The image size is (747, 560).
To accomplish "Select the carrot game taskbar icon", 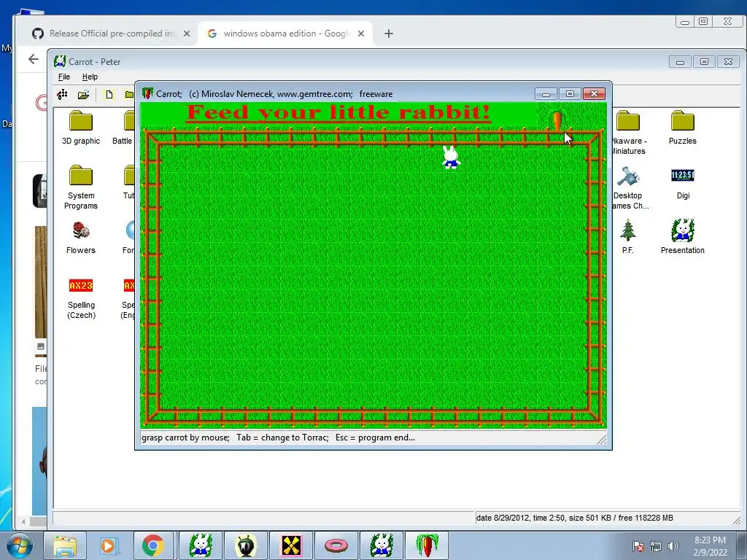I will [426, 545].
